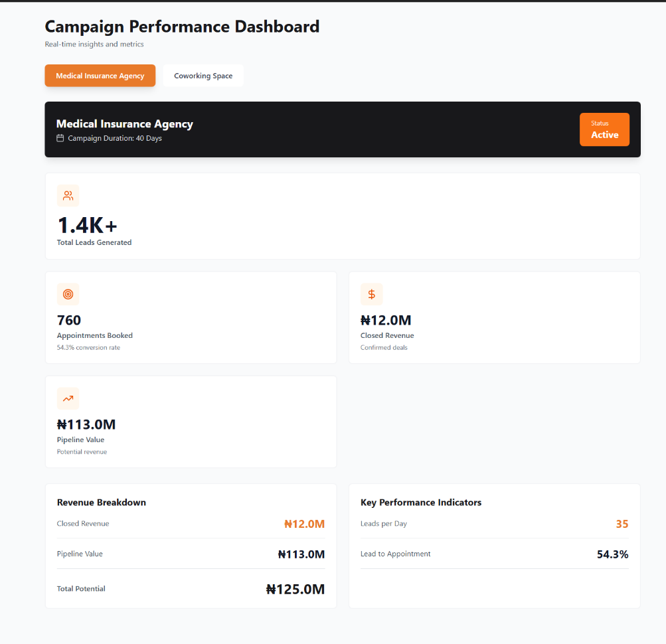Click the 'Confirmed deals' caption
This screenshot has height=644, width=666.
click(x=384, y=347)
